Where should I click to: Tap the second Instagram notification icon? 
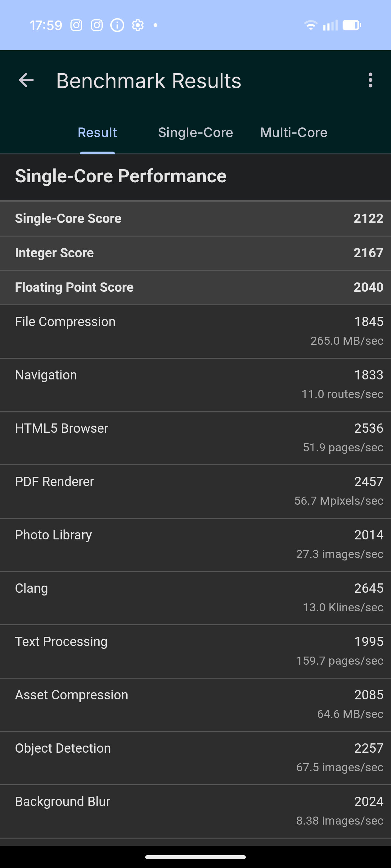(x=97, y=25)
